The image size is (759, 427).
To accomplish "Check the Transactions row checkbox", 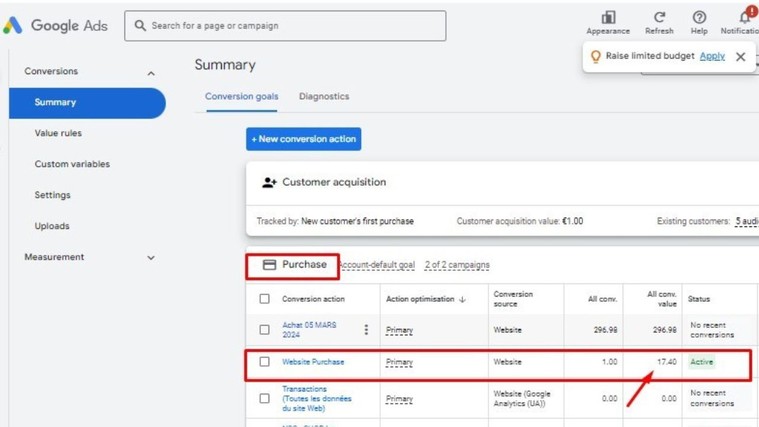I will (x=264, y=398).
